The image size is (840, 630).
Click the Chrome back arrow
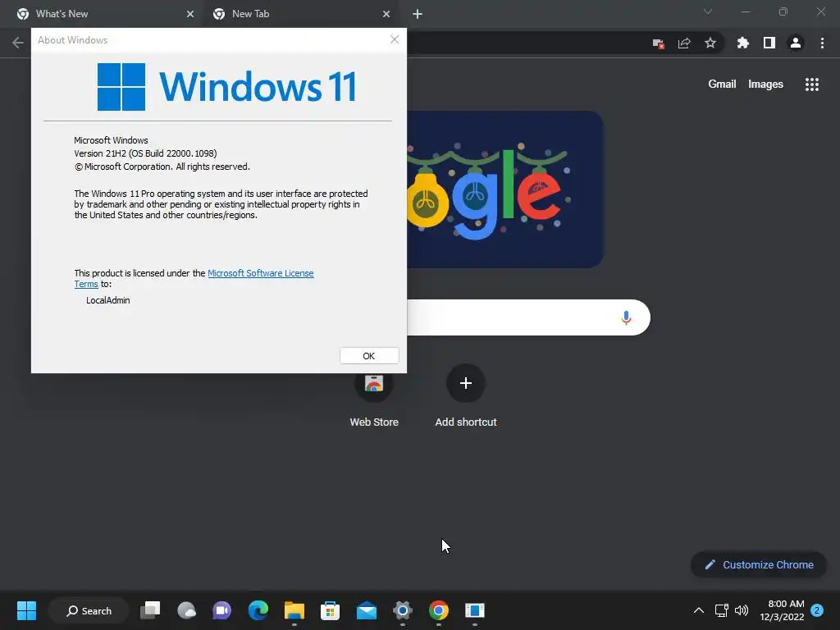pos(18,43)
